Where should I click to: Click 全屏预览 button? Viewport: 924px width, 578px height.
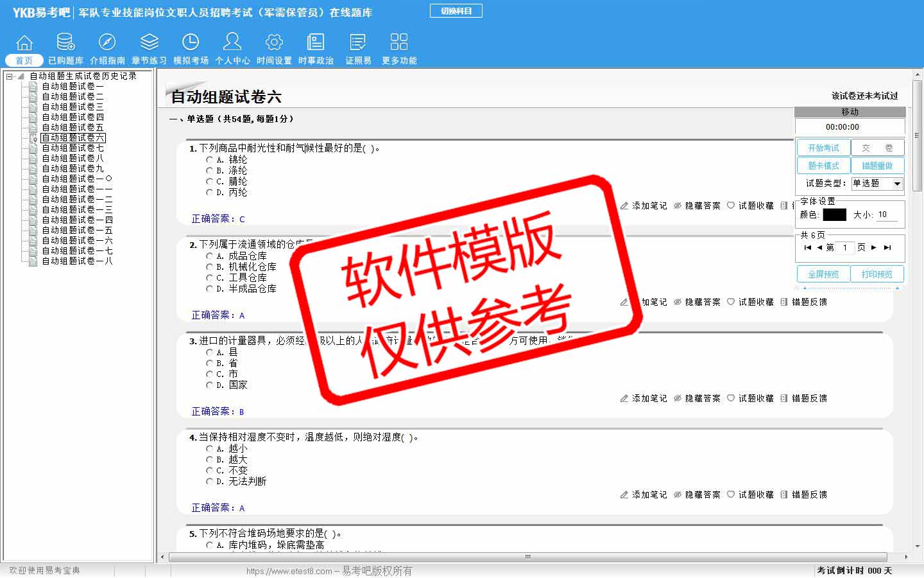tap(823, 274)
